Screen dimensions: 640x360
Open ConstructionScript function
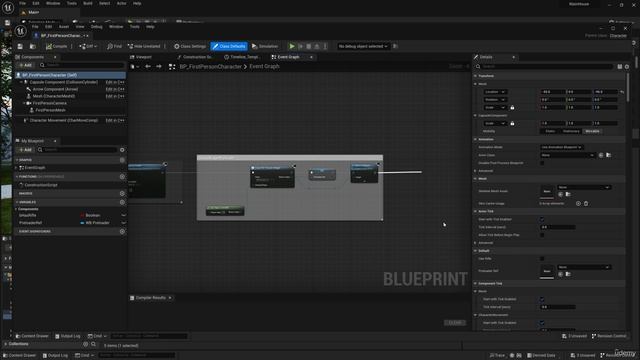[40, 185]
